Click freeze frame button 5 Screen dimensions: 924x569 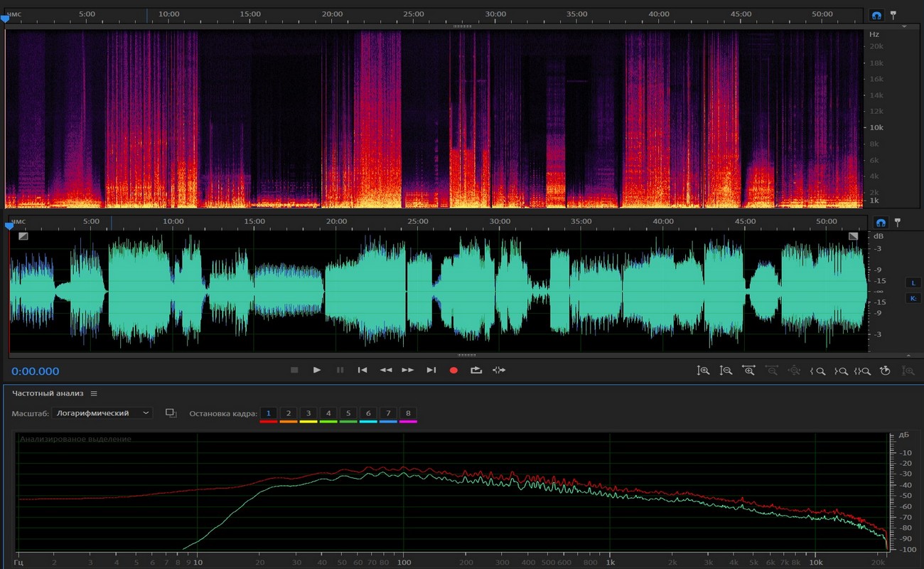coord(348,413)
